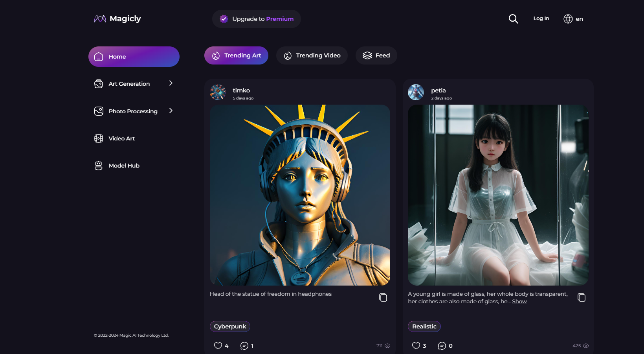This screenshot has height=354, width=644.
Task: Switch to the Trending Video tab
Action: click(312, 55)
